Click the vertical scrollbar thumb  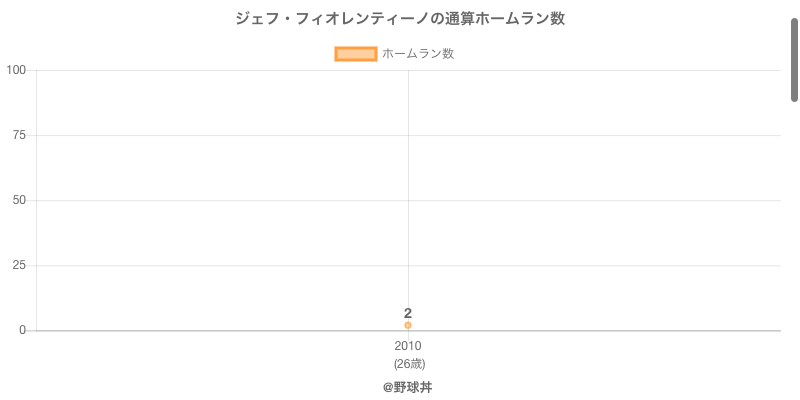point(794,60)
